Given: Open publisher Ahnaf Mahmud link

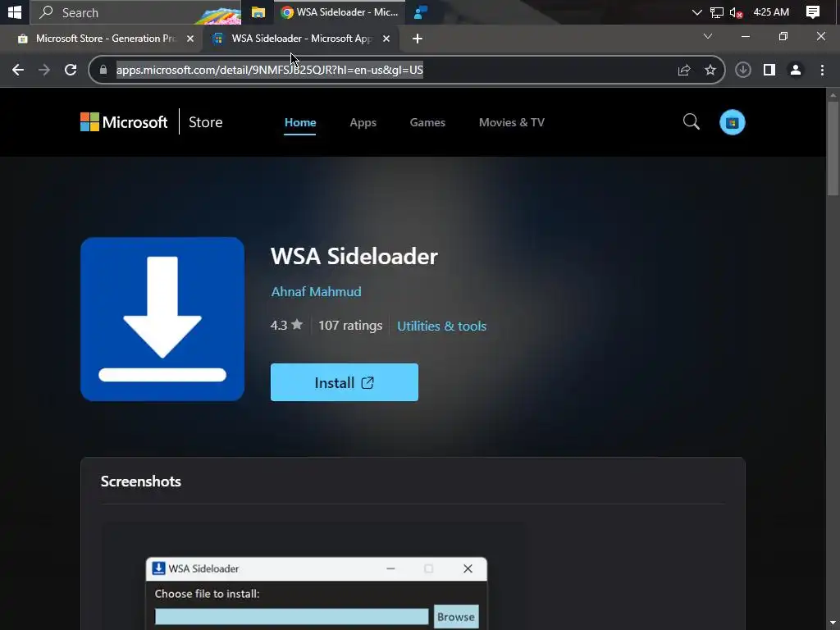Looking at the screenshot, I should click(316, 291).
